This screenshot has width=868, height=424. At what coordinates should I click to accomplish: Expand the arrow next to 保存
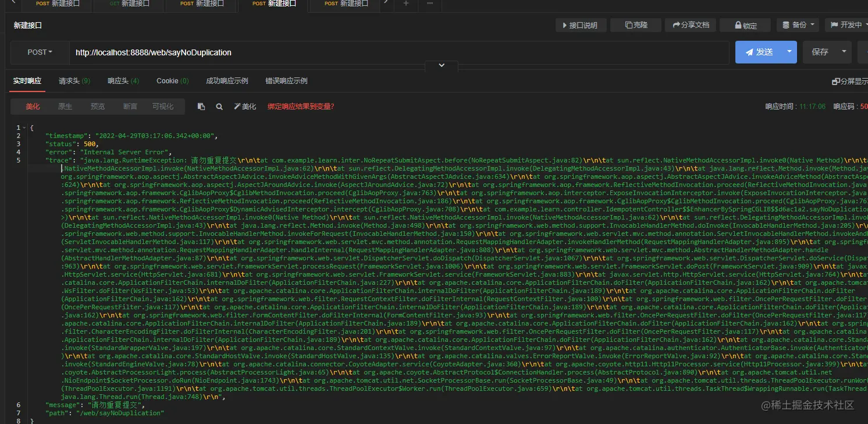point(844,52)
